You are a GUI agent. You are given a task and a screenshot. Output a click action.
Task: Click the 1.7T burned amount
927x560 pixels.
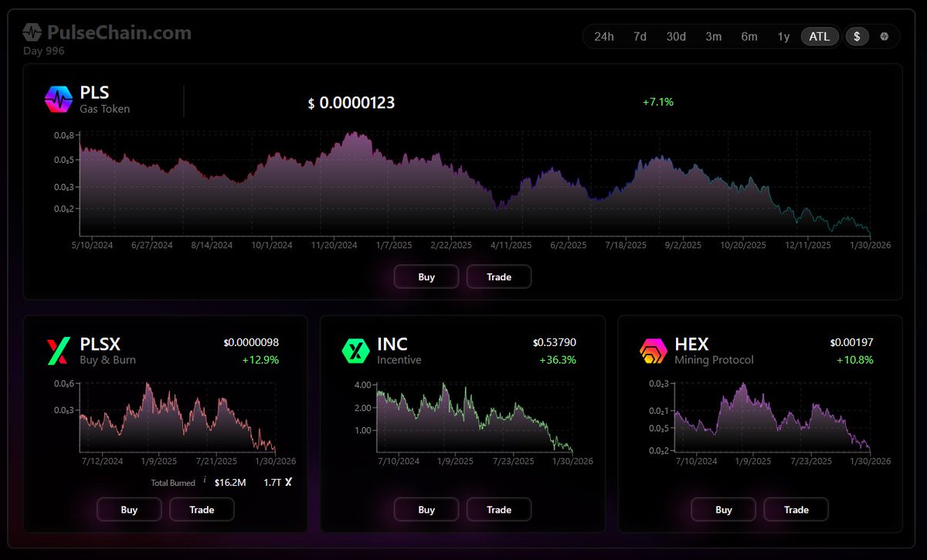pos(271,482)
